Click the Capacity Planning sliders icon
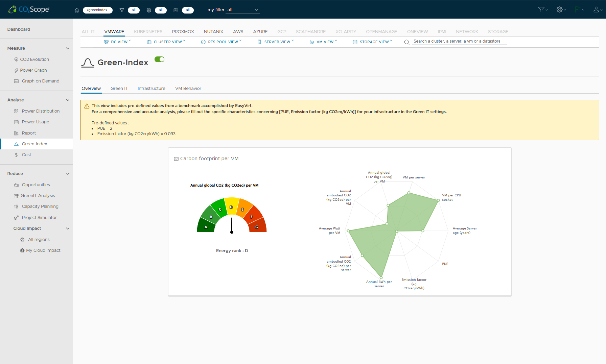 coord(16,207)
